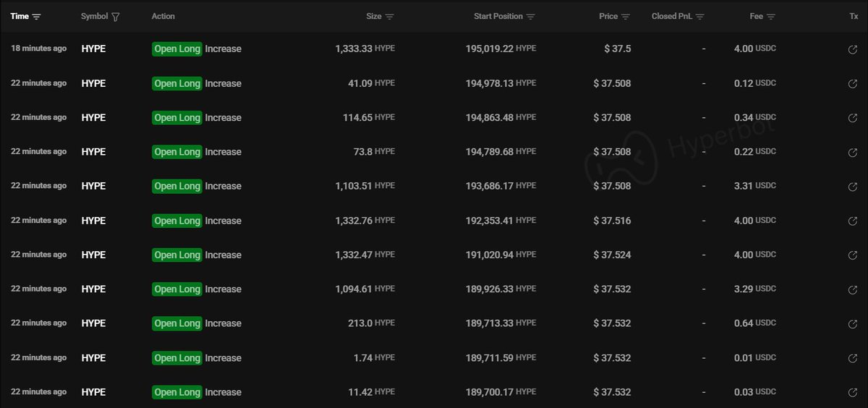The width and height of the screenshot is (868, 408).
Task: Open transaction link for the 1,332.76 HYPE trade
Action: 853,221
